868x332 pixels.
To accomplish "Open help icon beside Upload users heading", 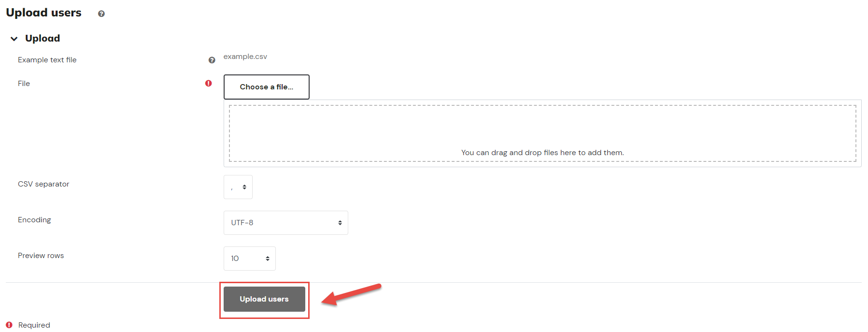I will pos(101,14).
